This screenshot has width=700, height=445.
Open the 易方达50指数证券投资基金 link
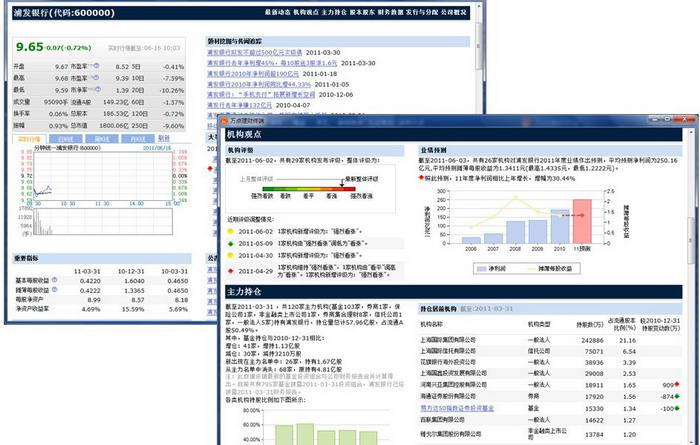pos(457,408)
